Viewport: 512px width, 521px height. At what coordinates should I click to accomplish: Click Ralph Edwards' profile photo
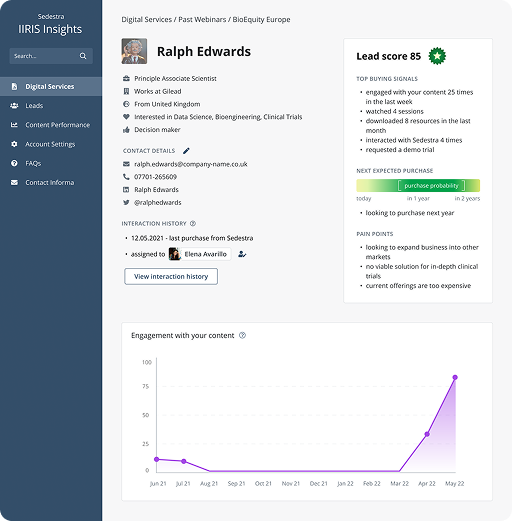pos(134,51)
